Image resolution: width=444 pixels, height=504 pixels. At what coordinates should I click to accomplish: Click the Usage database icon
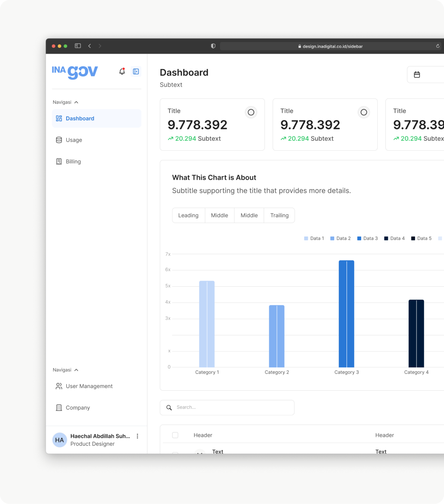pos(59,140)
